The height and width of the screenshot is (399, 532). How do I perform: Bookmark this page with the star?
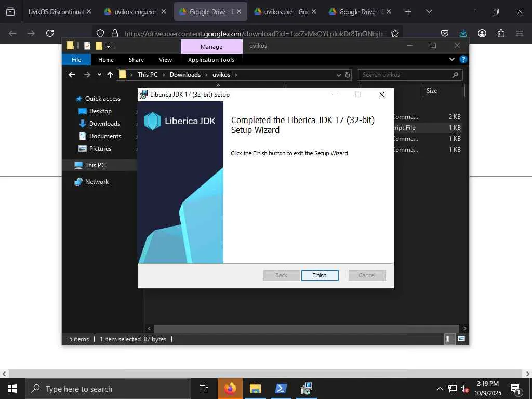coord(395,33)
